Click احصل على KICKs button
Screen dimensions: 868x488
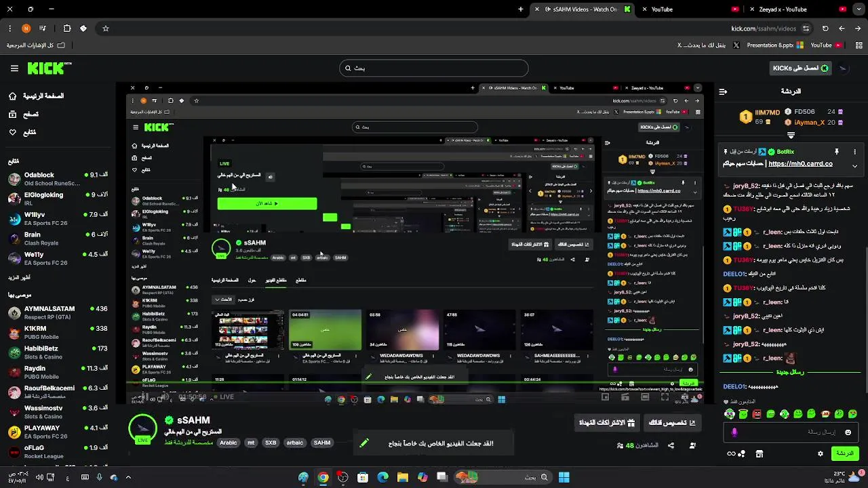point(800,68)
